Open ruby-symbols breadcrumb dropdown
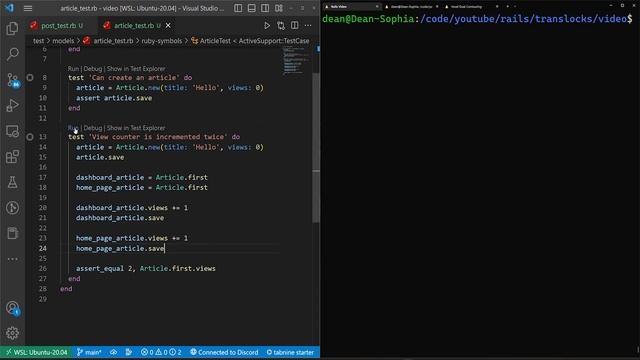640x360 pixels. (x=162, y=41)
